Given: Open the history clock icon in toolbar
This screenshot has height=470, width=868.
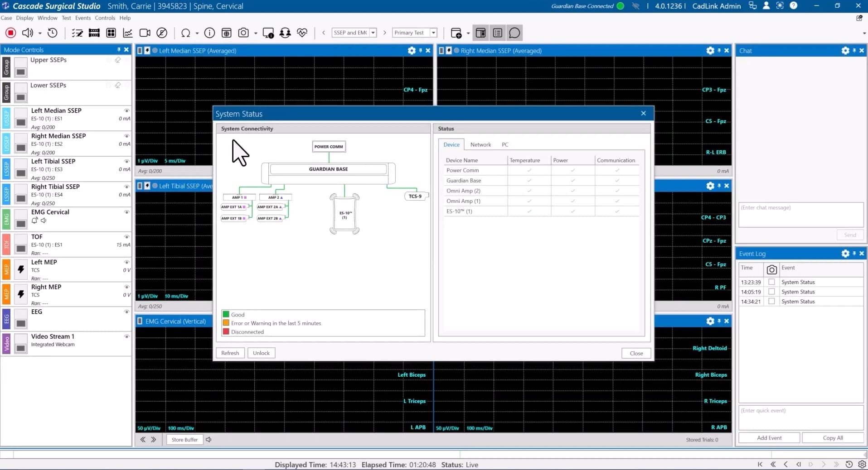Looking at the screenshot, I should pyautogui.click(x=53, y=33).
